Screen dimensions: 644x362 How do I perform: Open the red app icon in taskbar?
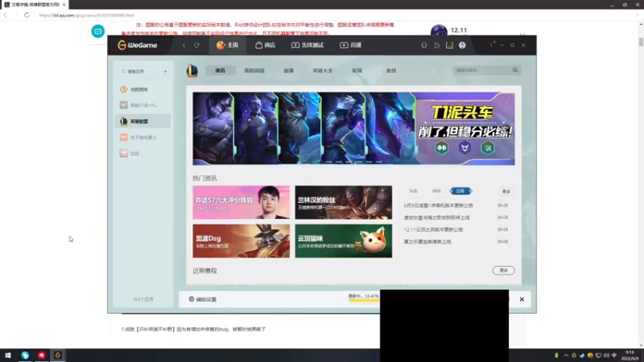42,356
